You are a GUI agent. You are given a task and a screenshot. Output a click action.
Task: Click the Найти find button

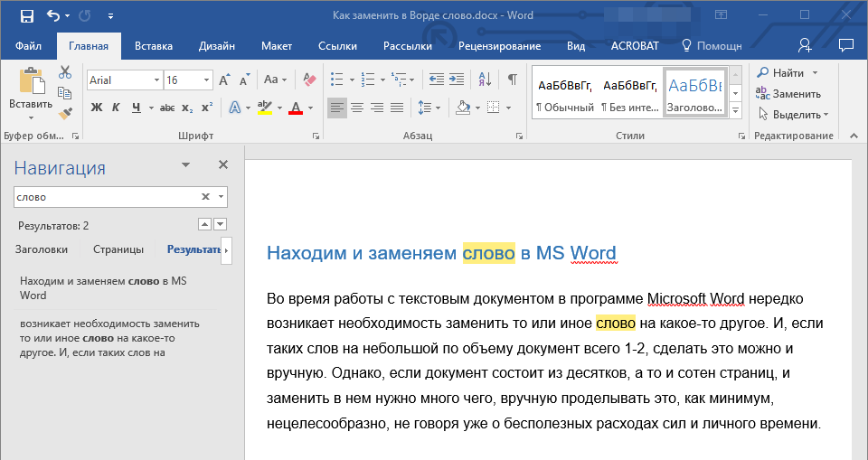click(781, 73)
